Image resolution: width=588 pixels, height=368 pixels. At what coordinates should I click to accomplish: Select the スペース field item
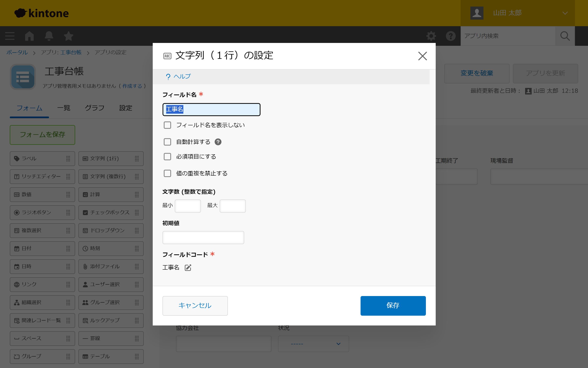(42, 339)
